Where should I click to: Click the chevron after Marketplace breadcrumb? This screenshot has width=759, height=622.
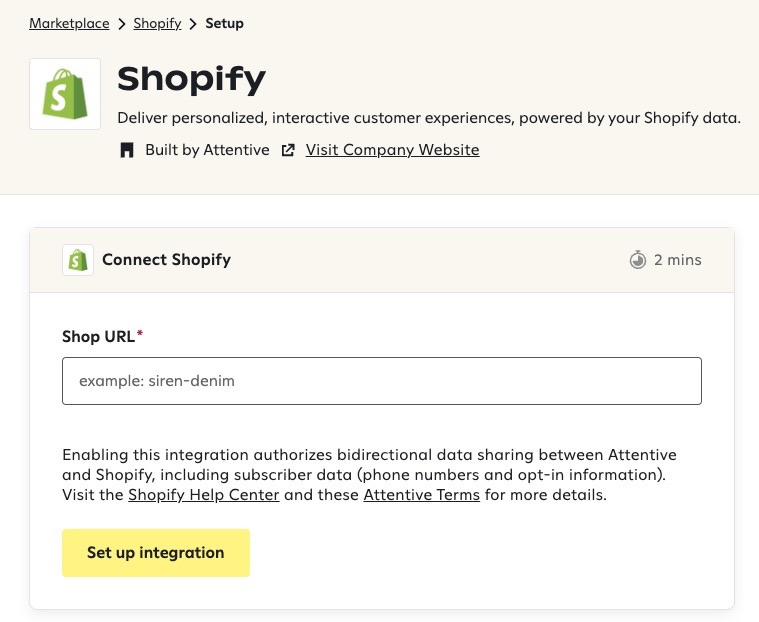121,24
